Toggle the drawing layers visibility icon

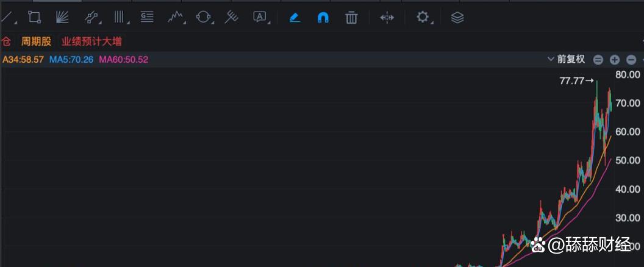pos(457,18)
